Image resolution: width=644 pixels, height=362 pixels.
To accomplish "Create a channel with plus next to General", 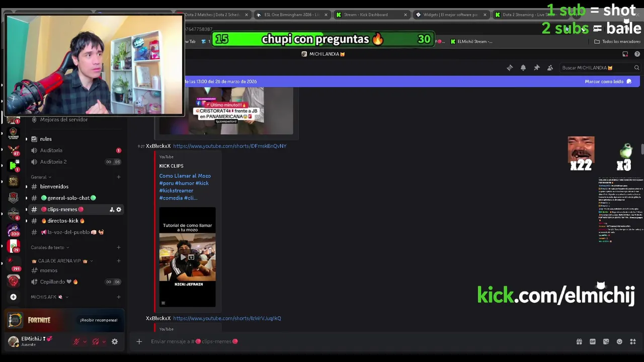I will click(119, 177).
